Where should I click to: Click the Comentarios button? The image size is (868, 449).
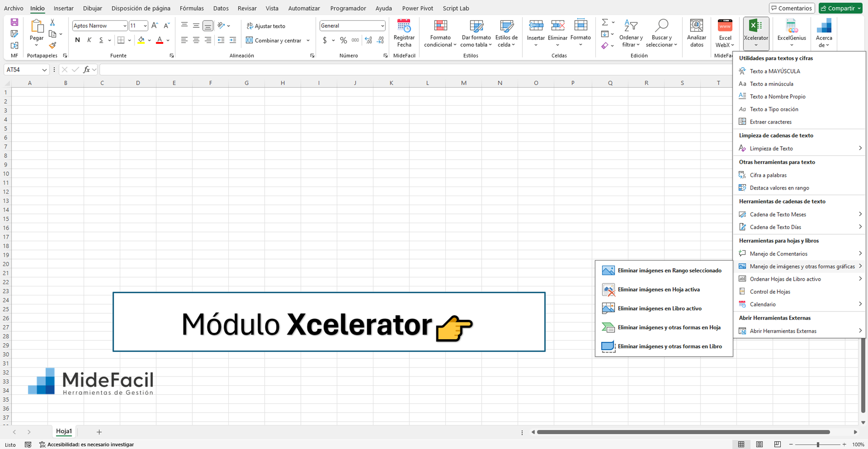pyautogui.click(x=792, y=8)
